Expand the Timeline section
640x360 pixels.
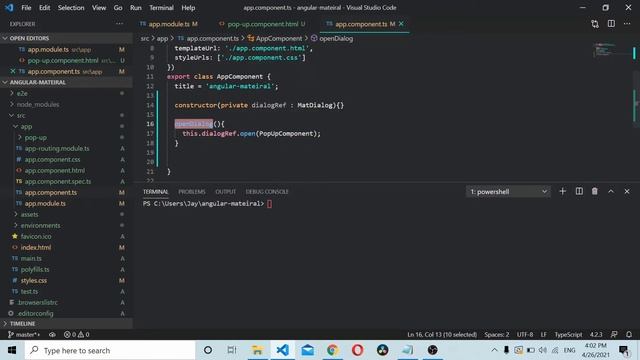point(66,323)
